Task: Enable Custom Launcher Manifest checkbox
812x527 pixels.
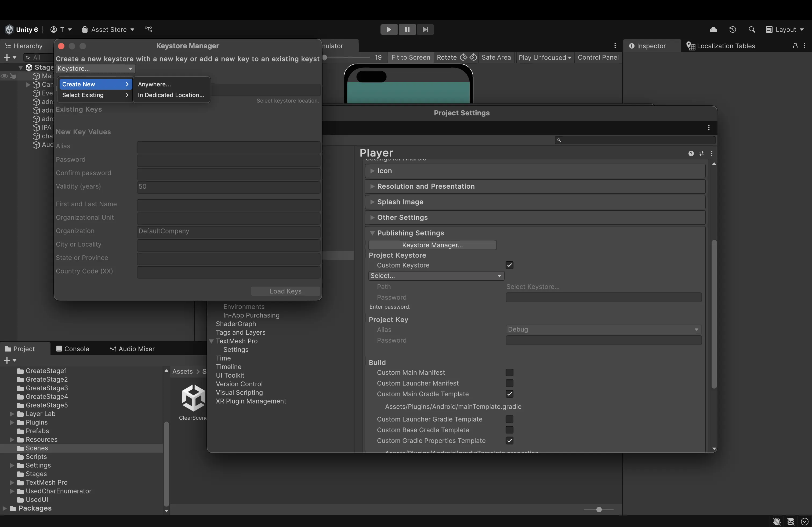Action: [x=509, y=383]
